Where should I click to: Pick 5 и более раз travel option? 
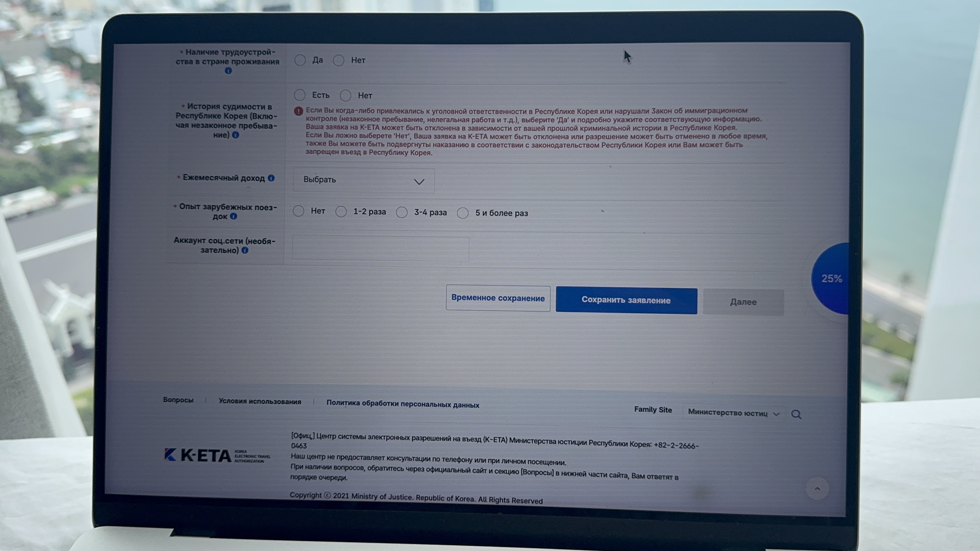click(463, 213)
